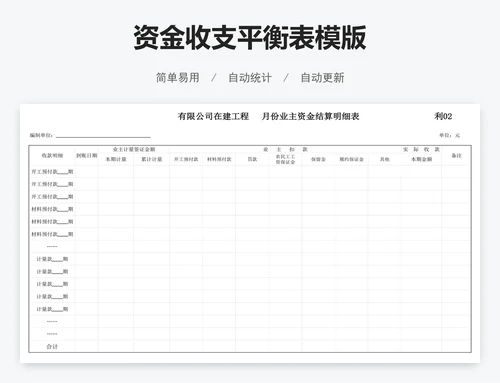Select the 其他 column header

(385, 159)
